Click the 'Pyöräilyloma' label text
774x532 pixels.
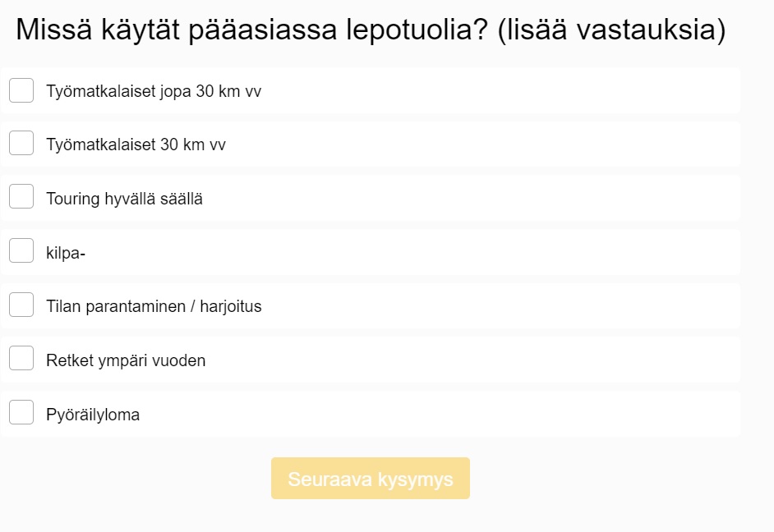pos(93,415)
